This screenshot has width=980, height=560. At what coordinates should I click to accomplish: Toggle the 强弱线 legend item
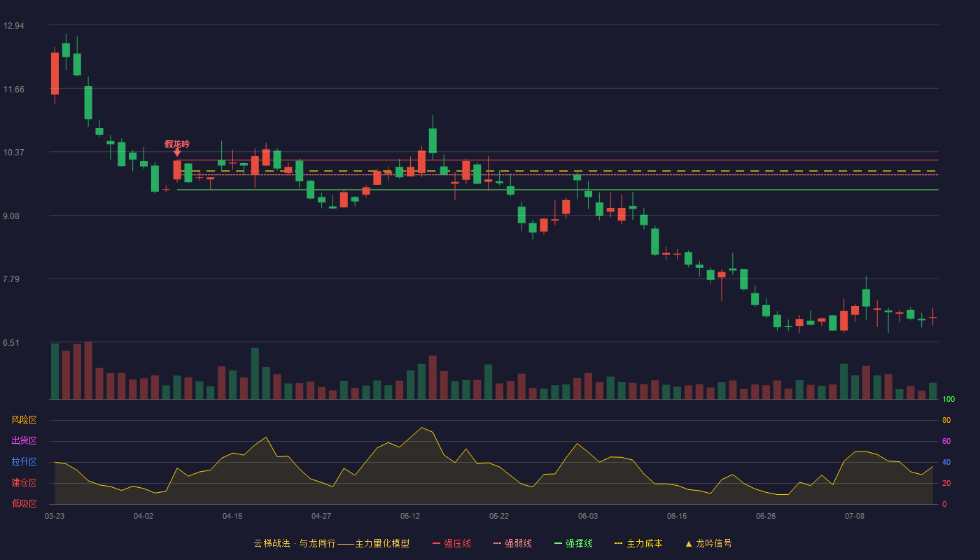tap(512, 543)
